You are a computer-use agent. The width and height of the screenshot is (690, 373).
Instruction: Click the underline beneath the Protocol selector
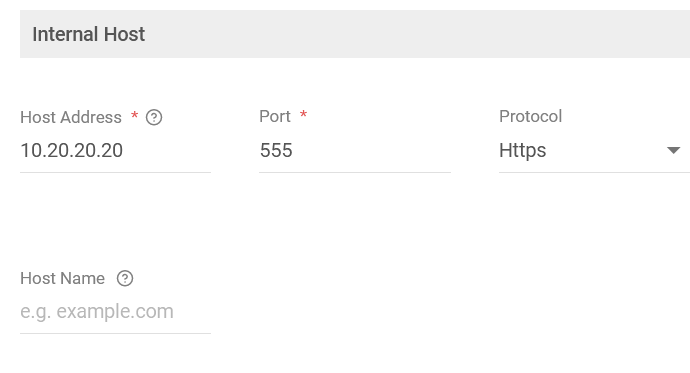[x=594, y=172]
